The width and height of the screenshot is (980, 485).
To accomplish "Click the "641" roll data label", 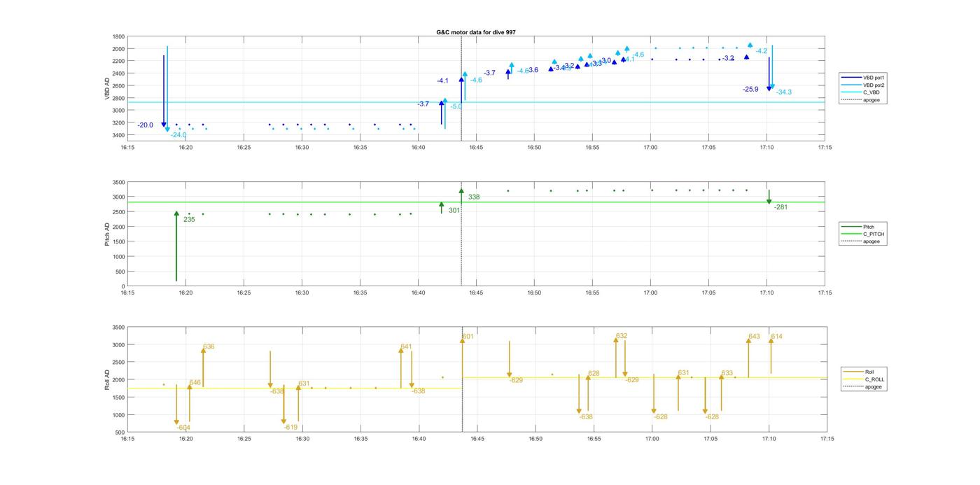I will pos(406,347).
